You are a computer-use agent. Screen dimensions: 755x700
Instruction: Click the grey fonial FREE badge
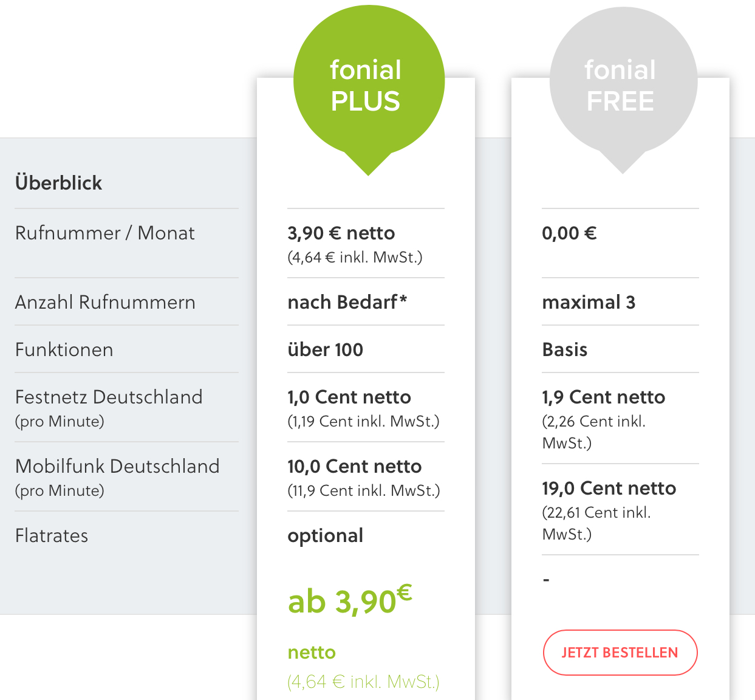(x=623, y=85)
